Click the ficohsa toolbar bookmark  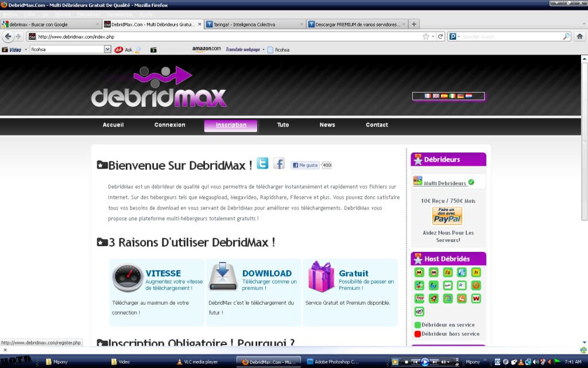pyautogui.click(x=278, y=49)
